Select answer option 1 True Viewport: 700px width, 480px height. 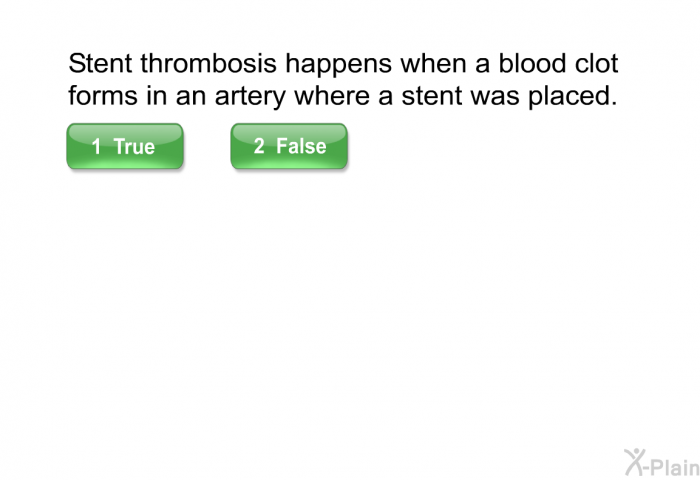125,146
